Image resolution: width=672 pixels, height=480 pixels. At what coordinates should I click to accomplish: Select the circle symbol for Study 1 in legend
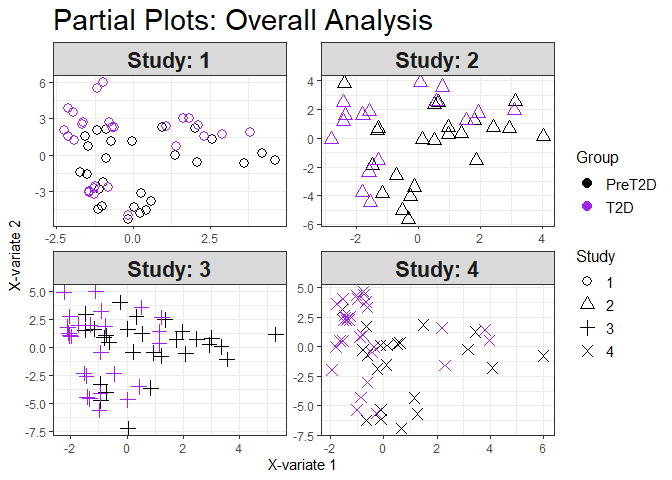click(587, 282)
